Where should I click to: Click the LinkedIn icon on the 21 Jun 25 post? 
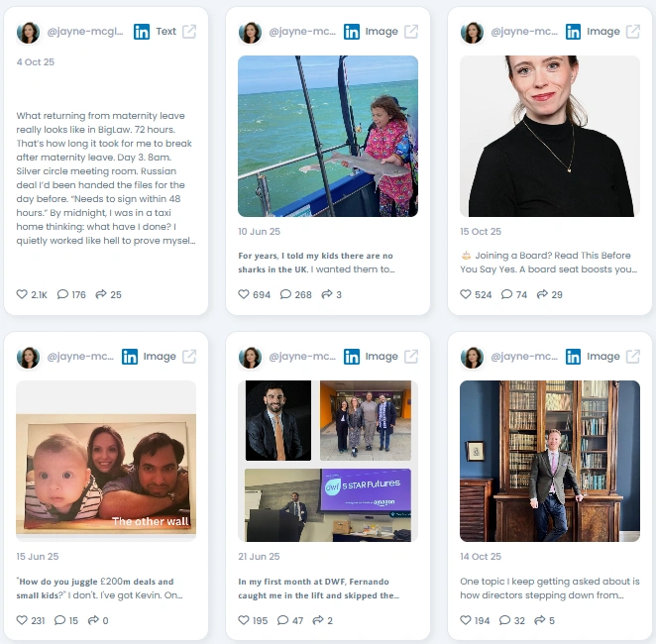[352, 357]
